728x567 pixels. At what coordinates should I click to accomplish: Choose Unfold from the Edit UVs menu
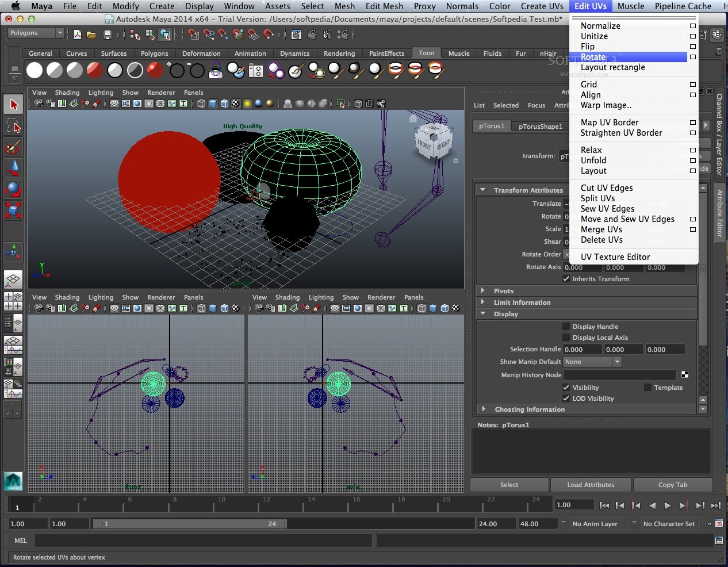[593, 160]
